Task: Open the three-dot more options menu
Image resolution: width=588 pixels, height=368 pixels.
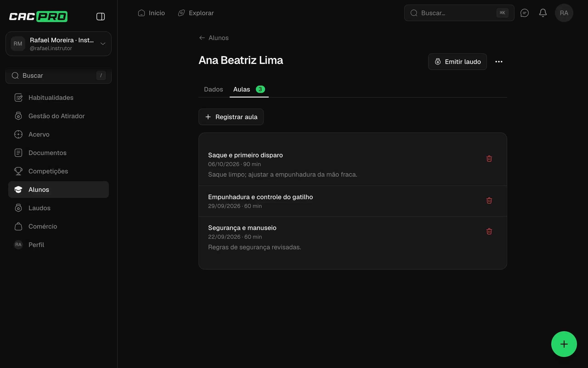Action: 499,62
